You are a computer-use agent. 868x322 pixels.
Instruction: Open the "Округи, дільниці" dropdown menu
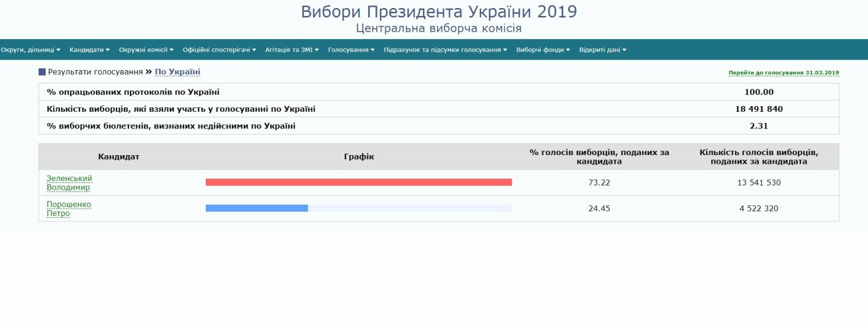coord(30,50)
